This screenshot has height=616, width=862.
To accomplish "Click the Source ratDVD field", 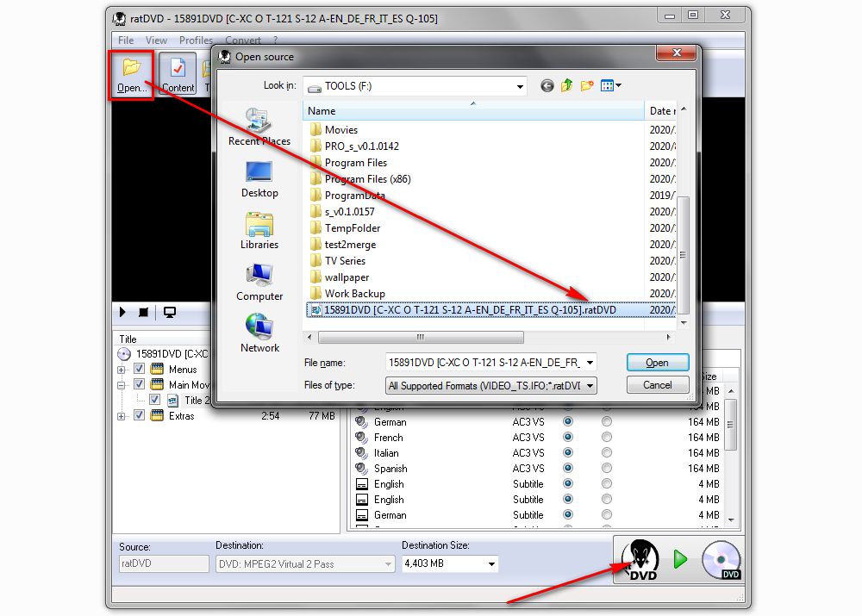I will [x=163, y=563].
